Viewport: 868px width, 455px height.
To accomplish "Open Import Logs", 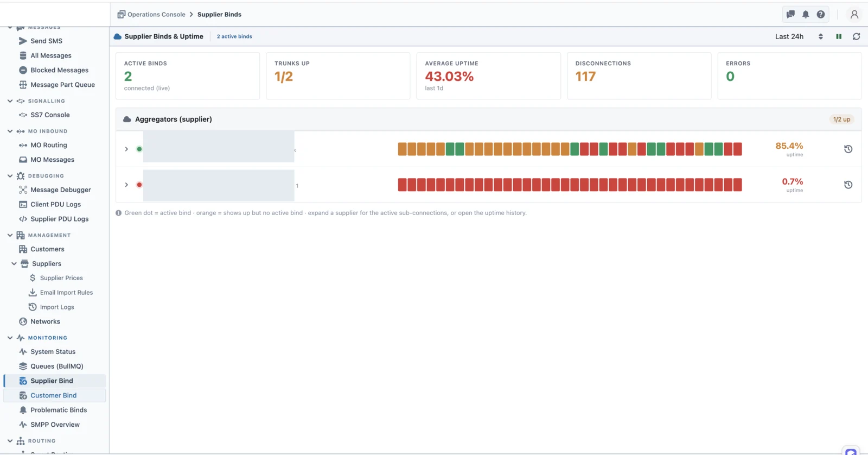I will point(57,307).
